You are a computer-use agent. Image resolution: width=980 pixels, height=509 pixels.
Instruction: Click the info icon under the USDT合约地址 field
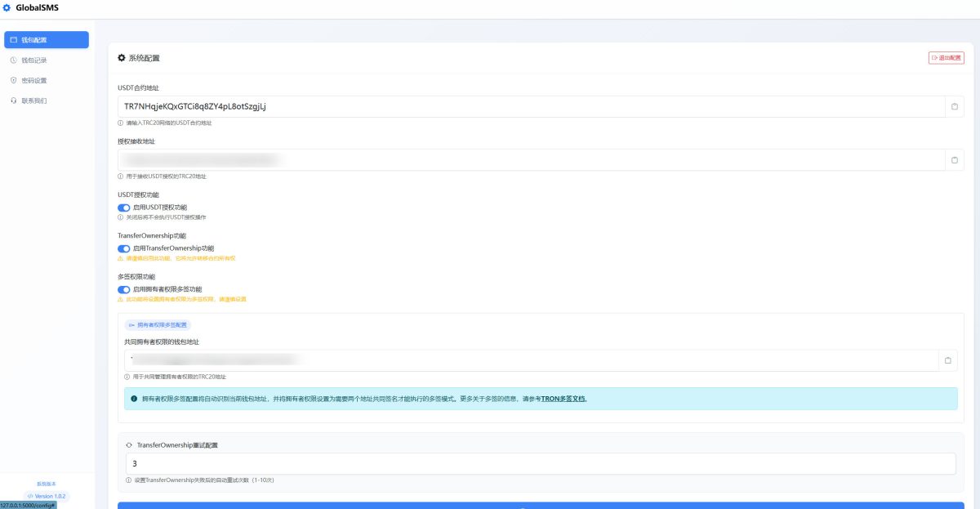click(x=120, y=123)
